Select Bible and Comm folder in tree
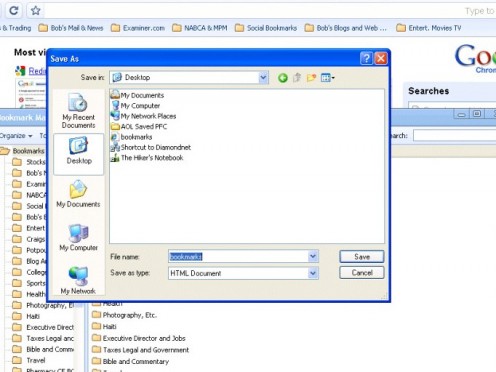Image resolution: width=496 pixels, height=372 pixels. (x=43, y=349)
